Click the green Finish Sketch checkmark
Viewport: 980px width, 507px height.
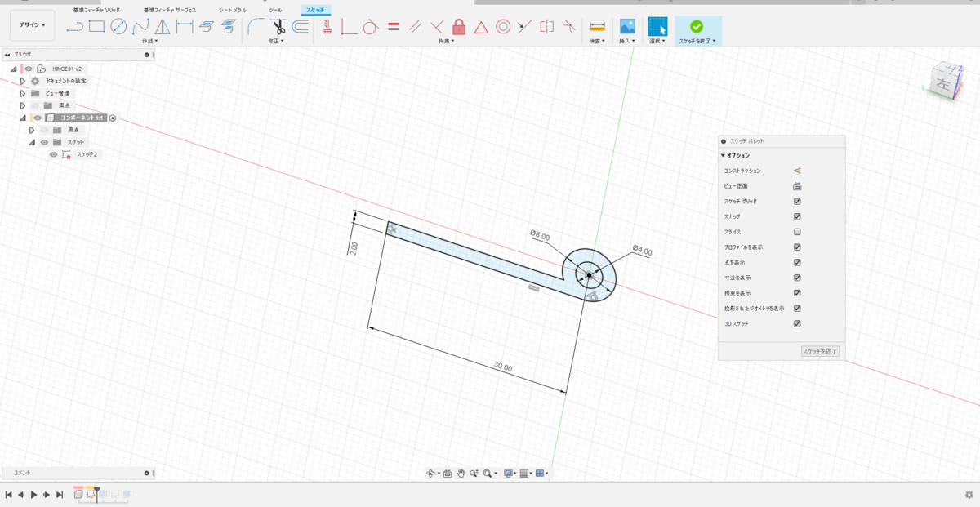coord(697,26)
